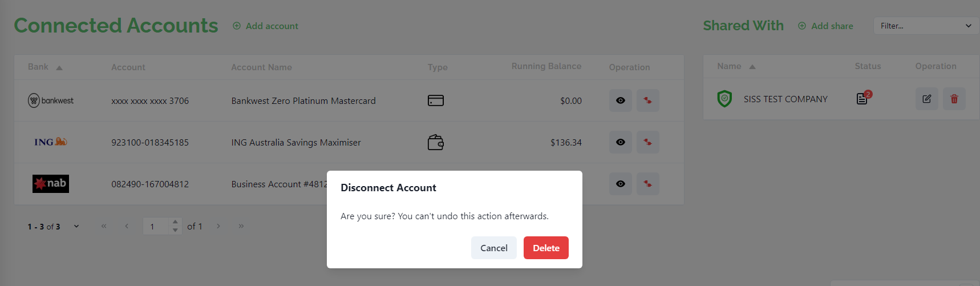Click the Running Balance column header
Image resolution: width=980 pixels, height=286 pixels.
tap(546, 66)
